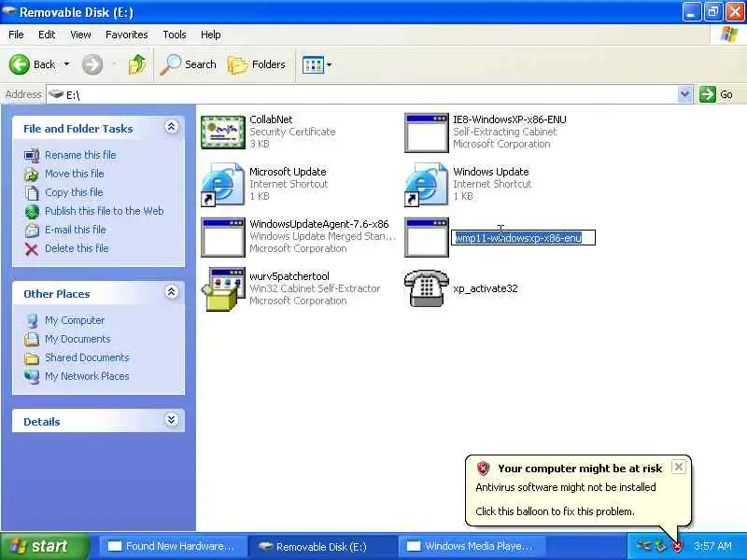Select the Windows Update shortcut icon
The width and height of the screenshot is (747, 560).
[427, 185]
